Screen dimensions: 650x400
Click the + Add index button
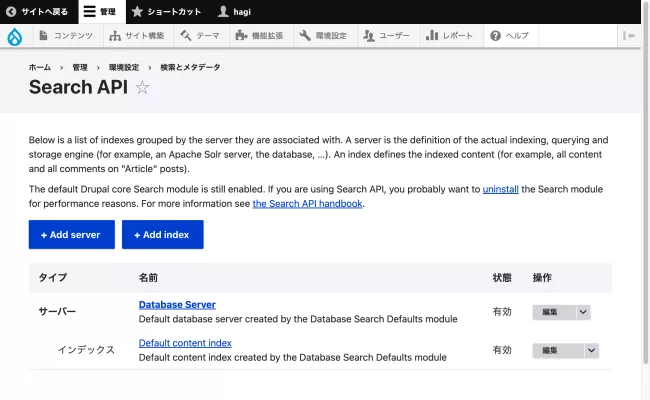click(162, 235)
